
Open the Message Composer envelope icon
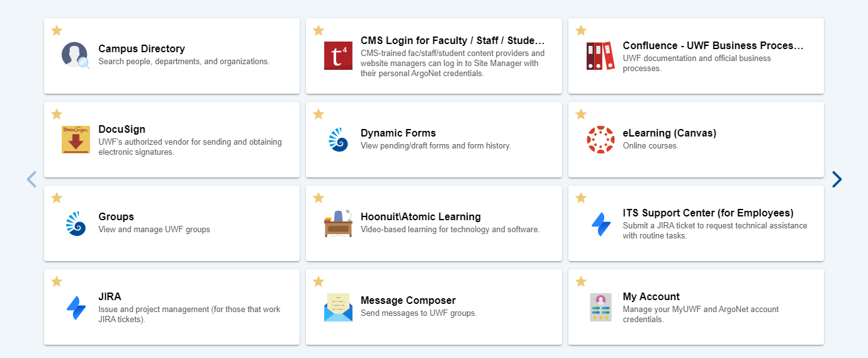(x=338, y=307)
